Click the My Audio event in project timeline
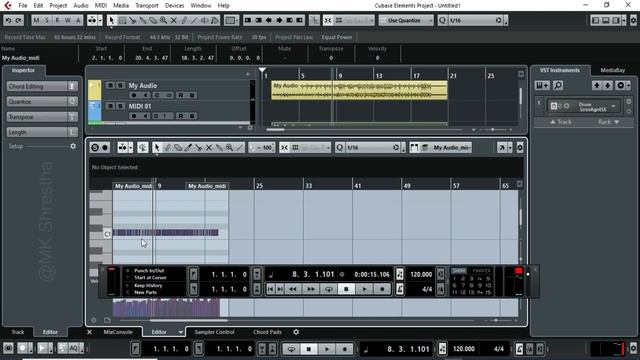The width and height of the screenshot is (640, 360). pyautogui.click(x=359, y=90)
